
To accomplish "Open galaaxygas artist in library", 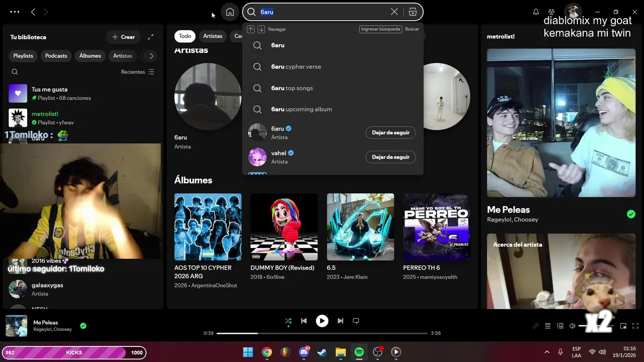I will pyautogui.click(x=83, y=289).
